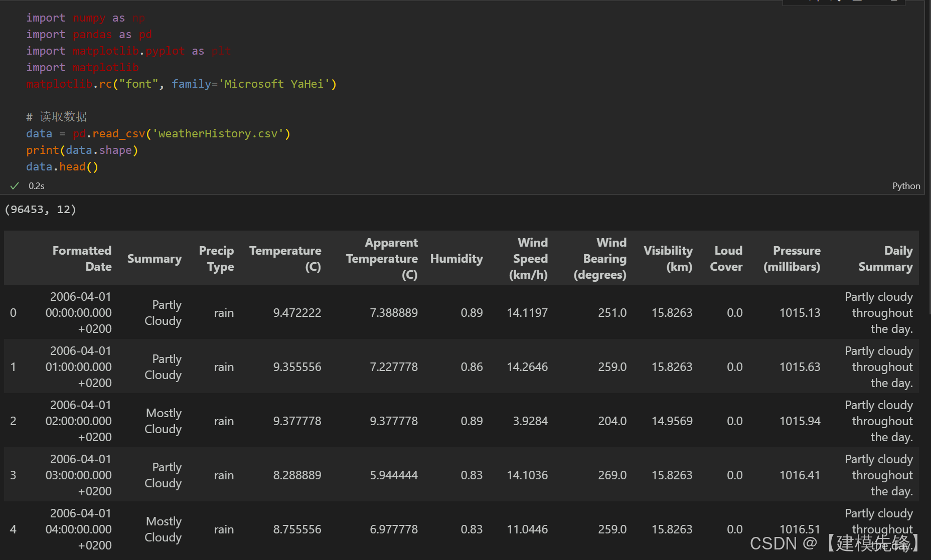Viewport: 931px width, 560px height.
Task: Click wind speed value 14.1197
Action: pos(527,313)
